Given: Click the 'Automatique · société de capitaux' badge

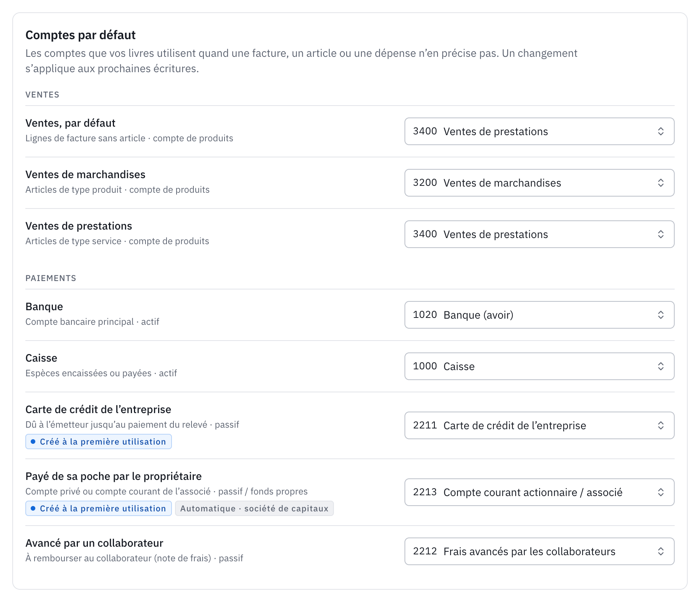Looking at the screenshot, I should coord(254,508).
